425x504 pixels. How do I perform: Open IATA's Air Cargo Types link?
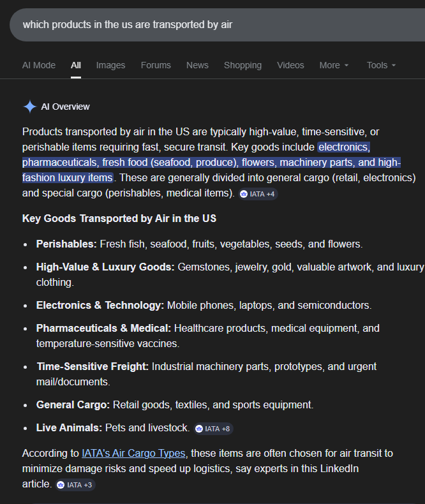133,453
